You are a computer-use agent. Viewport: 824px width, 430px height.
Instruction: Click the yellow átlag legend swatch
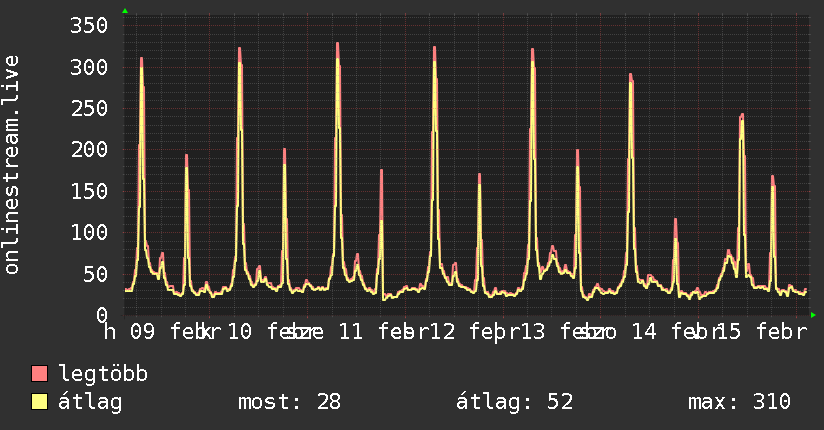coord(39,401)
